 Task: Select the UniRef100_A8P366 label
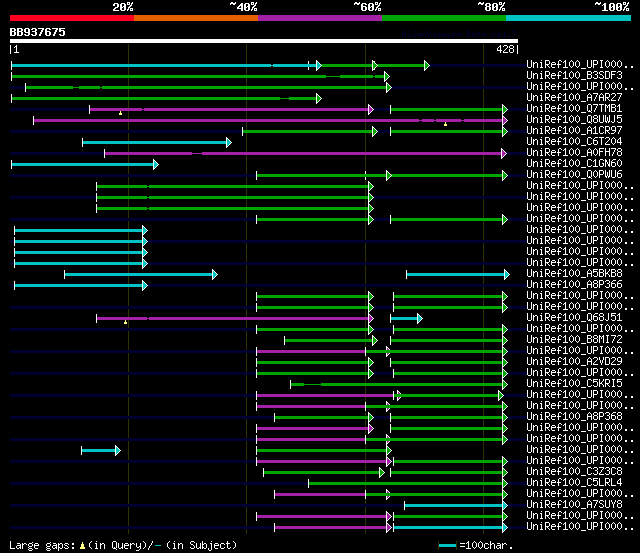point(574,284)
